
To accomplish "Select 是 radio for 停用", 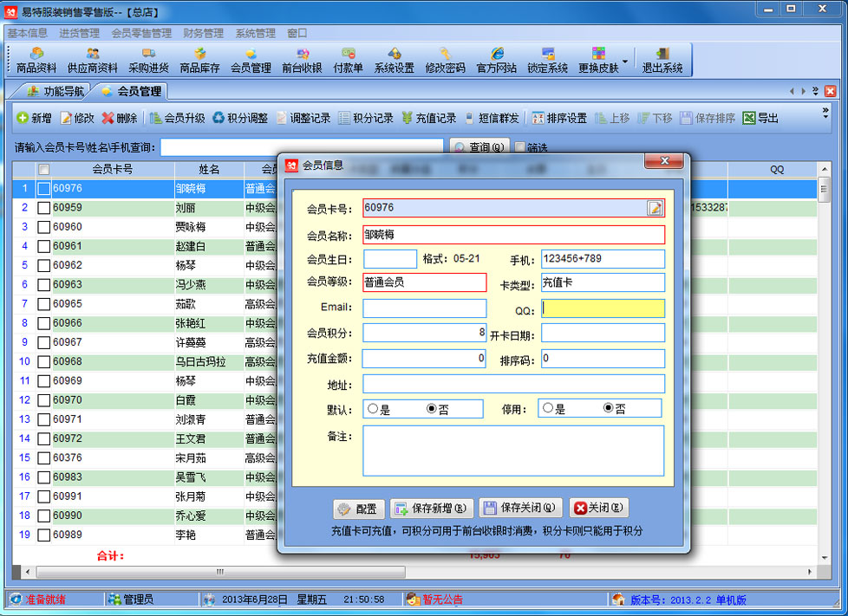I will pos(547,409).
